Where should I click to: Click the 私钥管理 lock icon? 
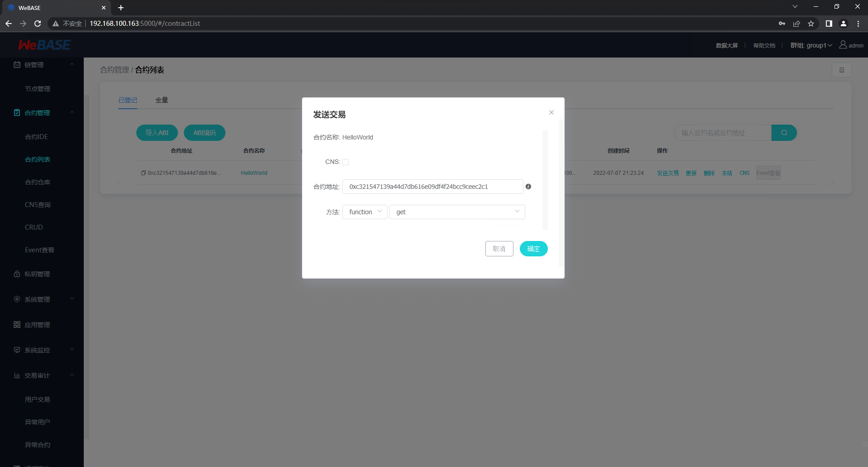click(x=17, y=274)
